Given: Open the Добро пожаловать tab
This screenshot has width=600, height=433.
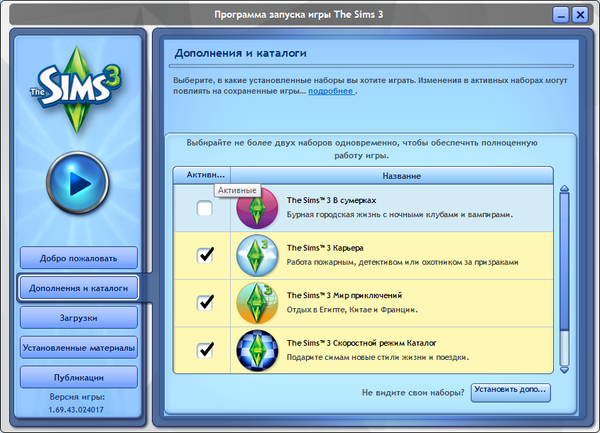Looking at the screenshot, I should point(77,259).
